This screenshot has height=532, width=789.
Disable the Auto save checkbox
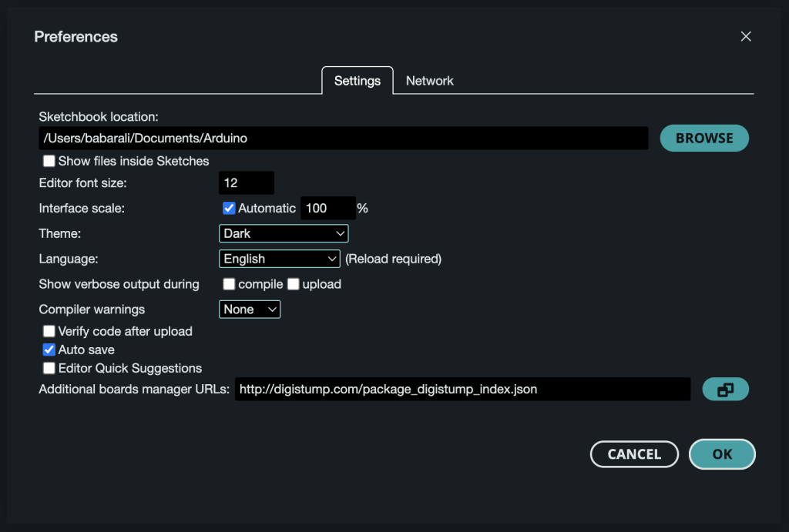pyautogui.click(x=49, y=350)
